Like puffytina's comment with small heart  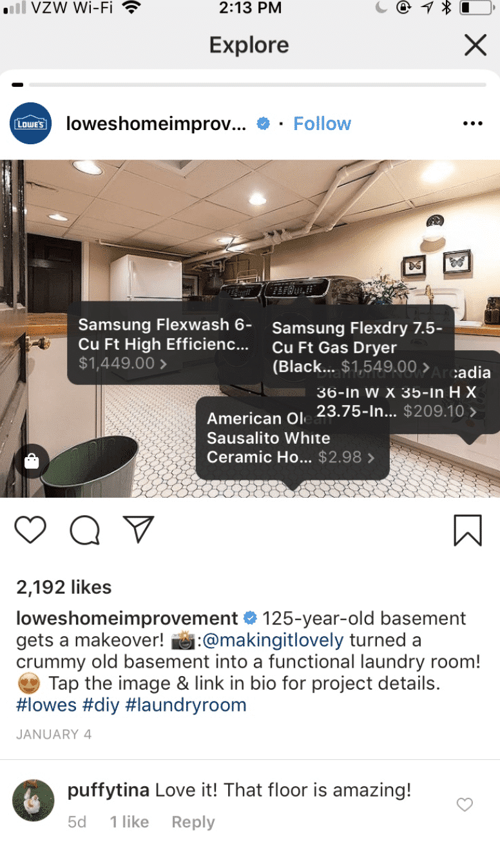point(465,804)
